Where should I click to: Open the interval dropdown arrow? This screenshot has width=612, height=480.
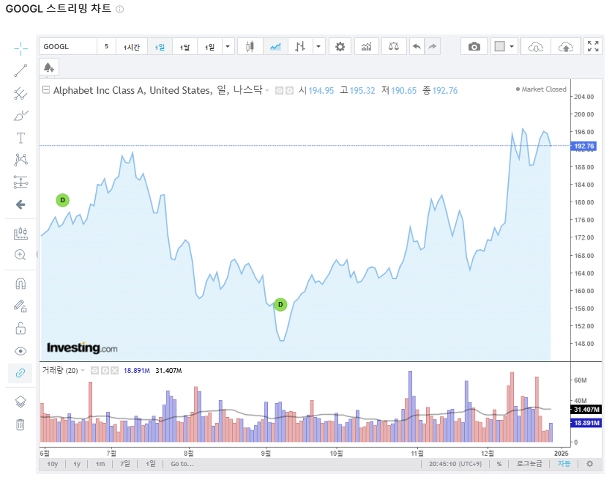(228, 47)
